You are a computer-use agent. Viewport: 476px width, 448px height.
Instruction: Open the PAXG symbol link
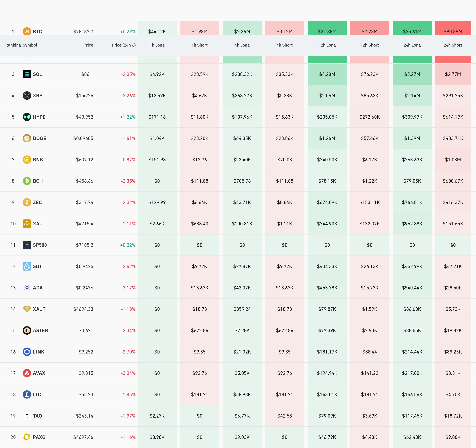click(39, 437)
